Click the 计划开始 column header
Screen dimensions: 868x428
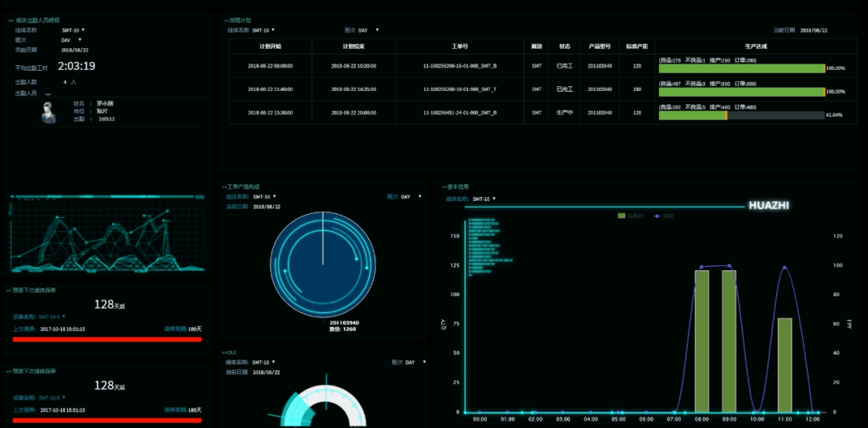pos(270,46)
